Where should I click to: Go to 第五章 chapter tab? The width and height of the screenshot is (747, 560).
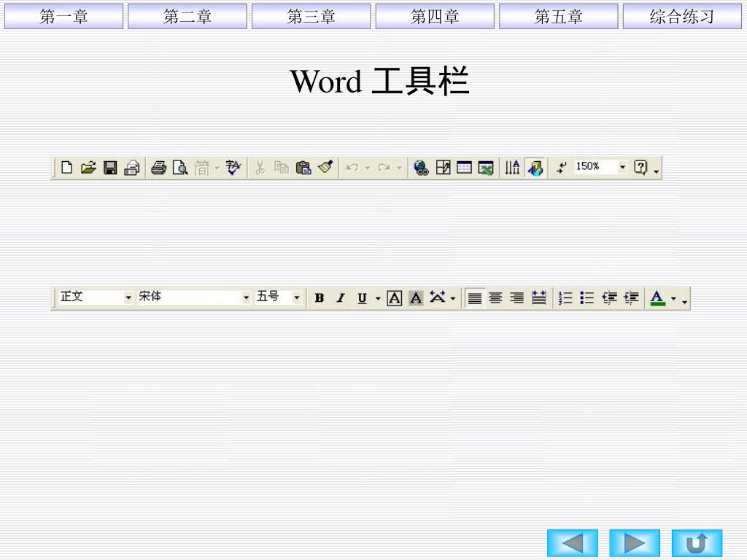point(558,16)
